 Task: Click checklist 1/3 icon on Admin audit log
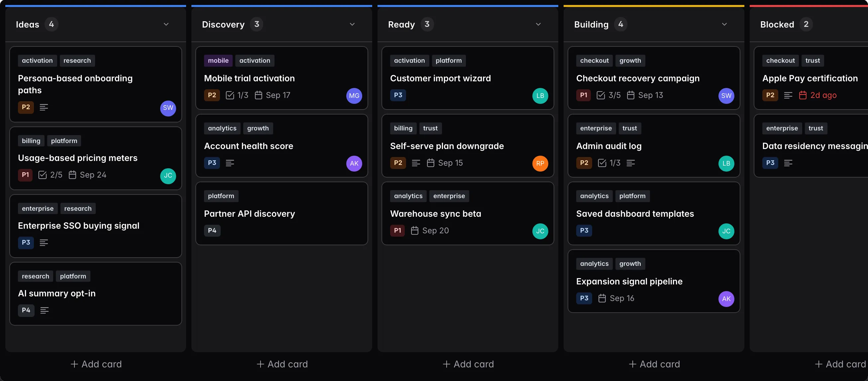tap(602, 163)
